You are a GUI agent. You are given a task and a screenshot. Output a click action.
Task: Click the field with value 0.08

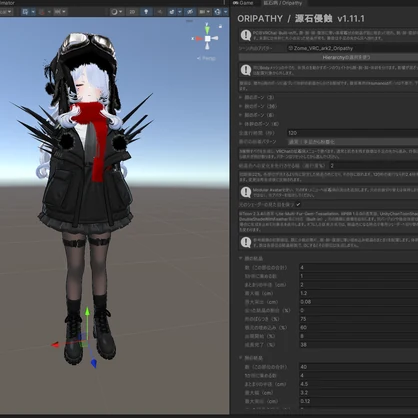point(358,302)
